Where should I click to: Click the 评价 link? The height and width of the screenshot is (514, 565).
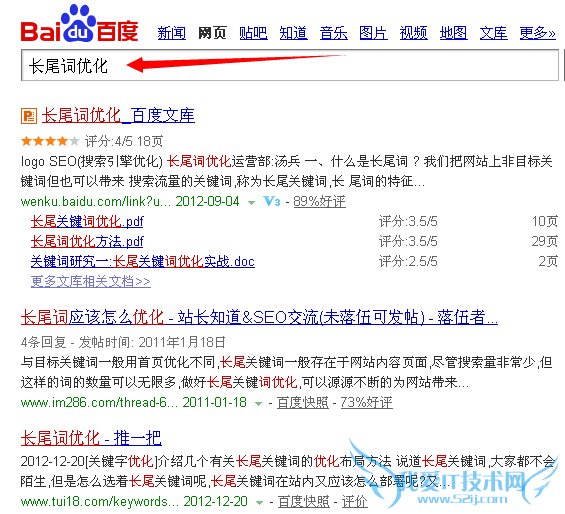355,501
